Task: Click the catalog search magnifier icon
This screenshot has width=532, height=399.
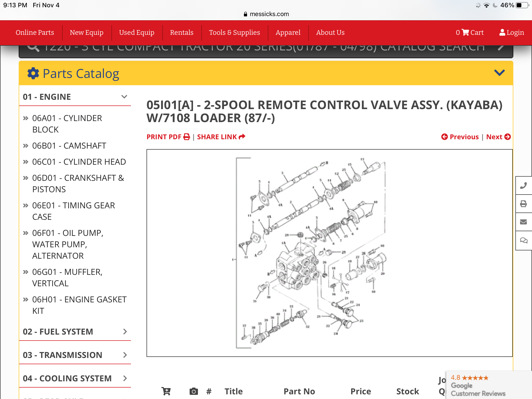Action: [x=33, y=48]
